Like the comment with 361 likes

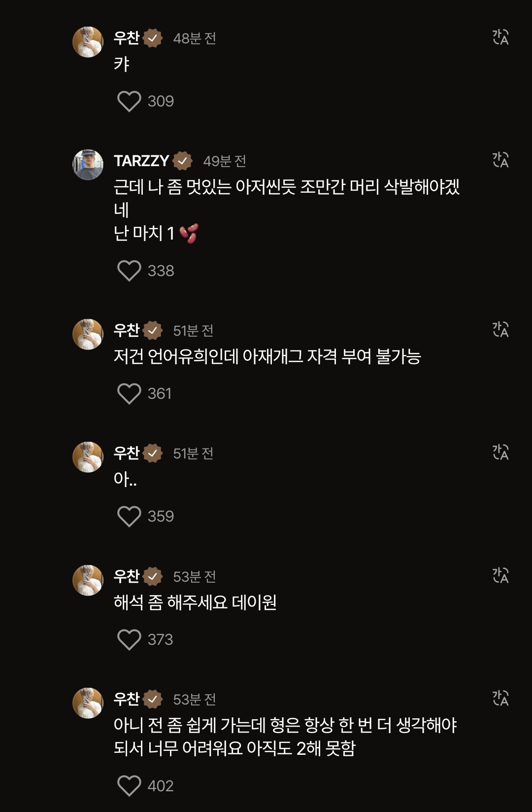(x=129, y=394)
